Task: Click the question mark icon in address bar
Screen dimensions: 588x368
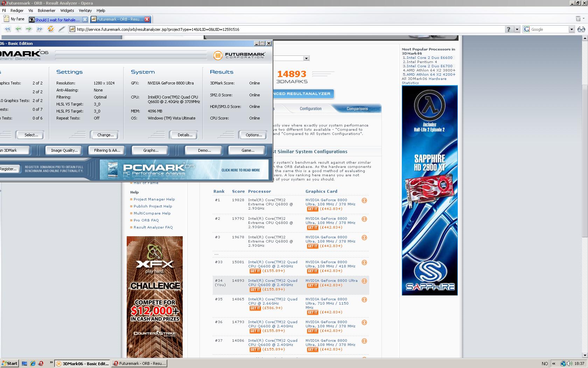Action: (509, 29)
